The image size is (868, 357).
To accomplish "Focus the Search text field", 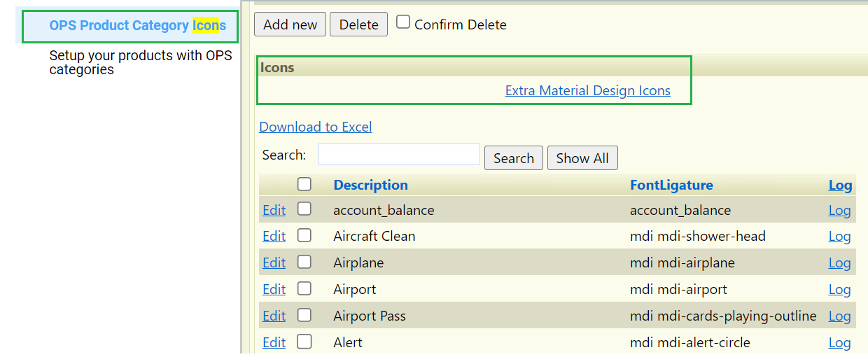I will [x=399, y=155].
